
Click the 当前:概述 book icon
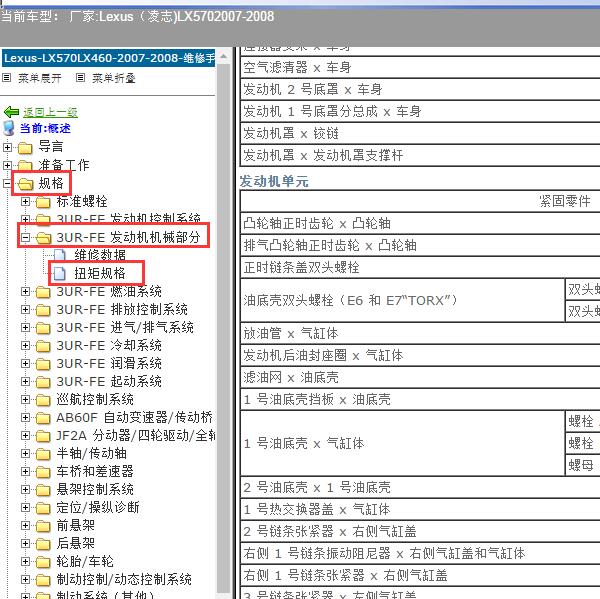tap(9, 128)
